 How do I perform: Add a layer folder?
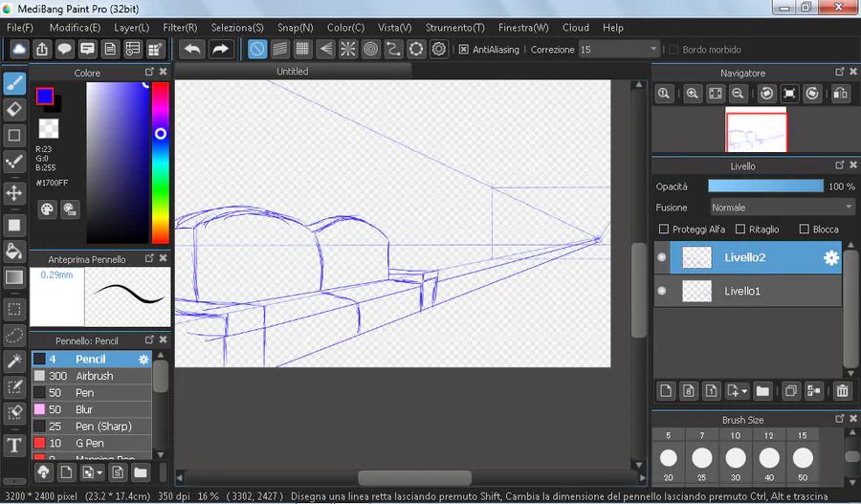(x=762, y=391)
